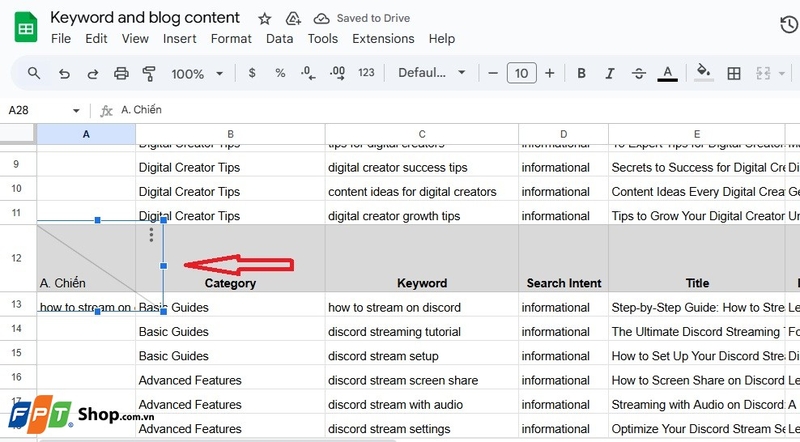Increase font size with plus button
The height and width of the screenshot is (442, 800).
point(549,73)
